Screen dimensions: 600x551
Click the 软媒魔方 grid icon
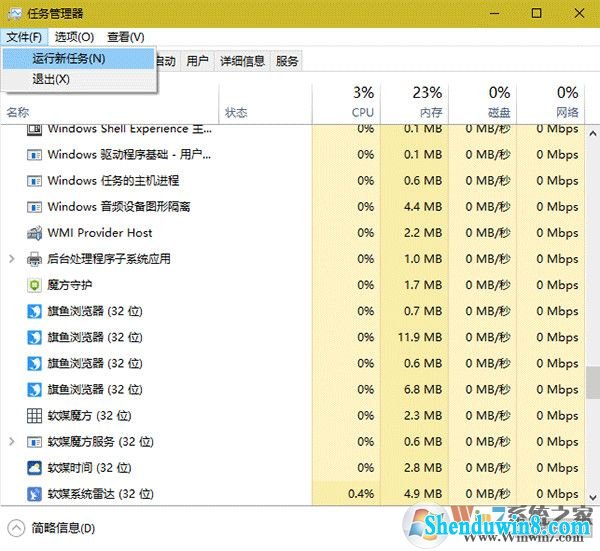pos(34,416)
